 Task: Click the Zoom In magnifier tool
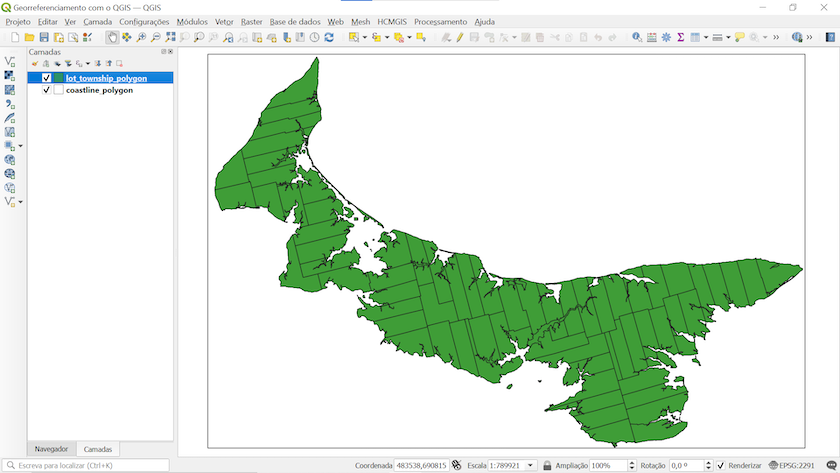141,37
